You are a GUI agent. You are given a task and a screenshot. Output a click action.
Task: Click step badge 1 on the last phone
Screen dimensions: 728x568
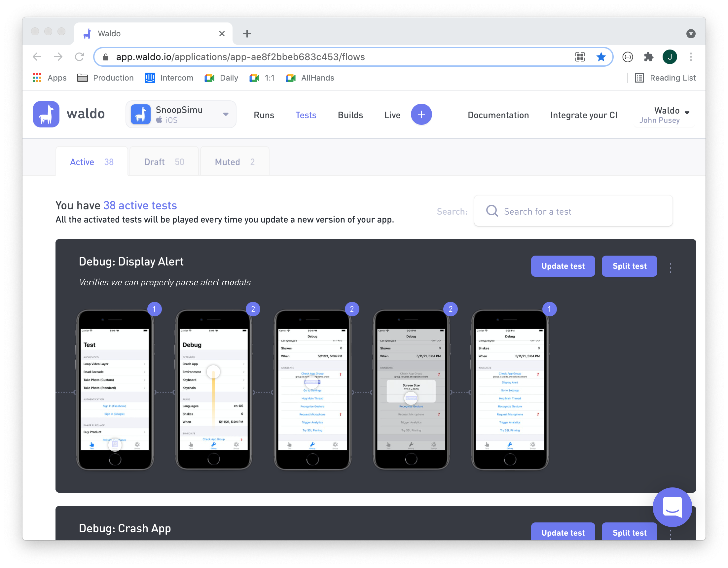pyautogui.click(x=549, y=309)
